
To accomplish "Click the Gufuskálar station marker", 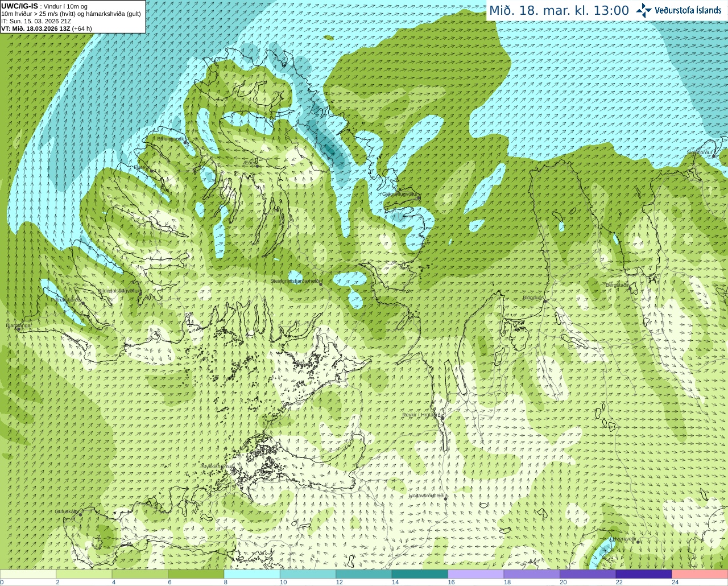I will pyautogui.click(x=80, y=514).
